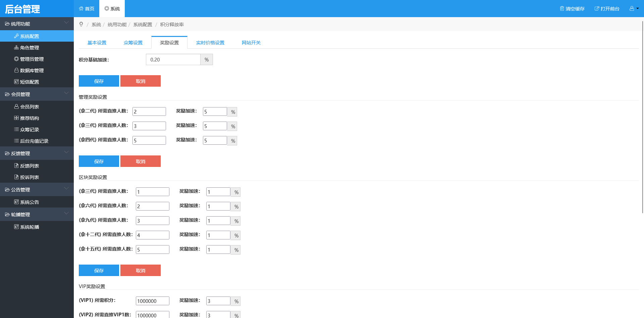Click the gear icon for 管理员管理
644x318 pixels.
(x=16, y=59)
